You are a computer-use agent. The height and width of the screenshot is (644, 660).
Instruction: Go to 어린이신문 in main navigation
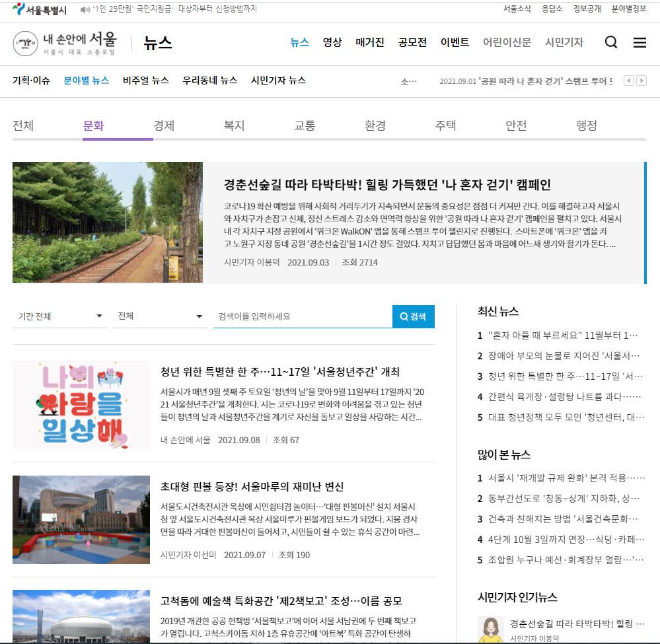click(507, 42)
